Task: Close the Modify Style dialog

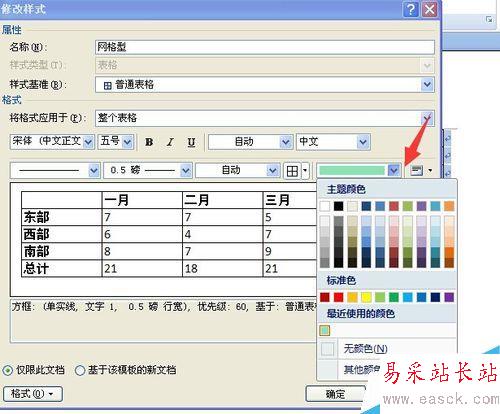Action: coord(430,9)
